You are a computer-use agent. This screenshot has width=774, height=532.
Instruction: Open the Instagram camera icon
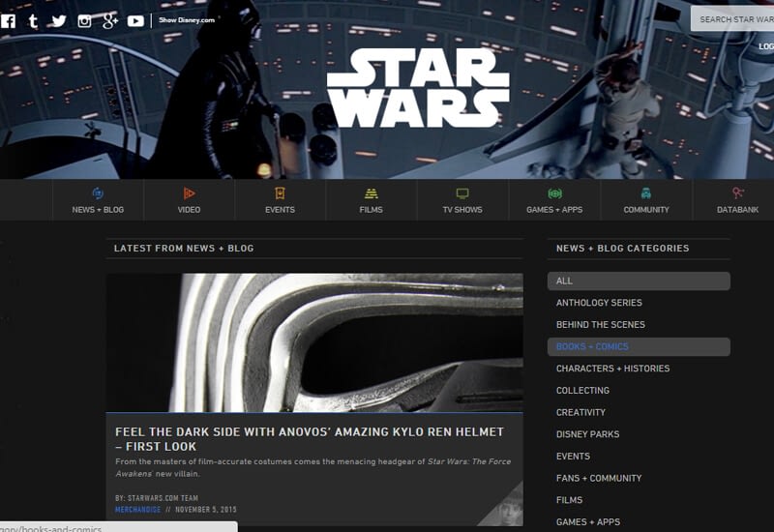84,20
